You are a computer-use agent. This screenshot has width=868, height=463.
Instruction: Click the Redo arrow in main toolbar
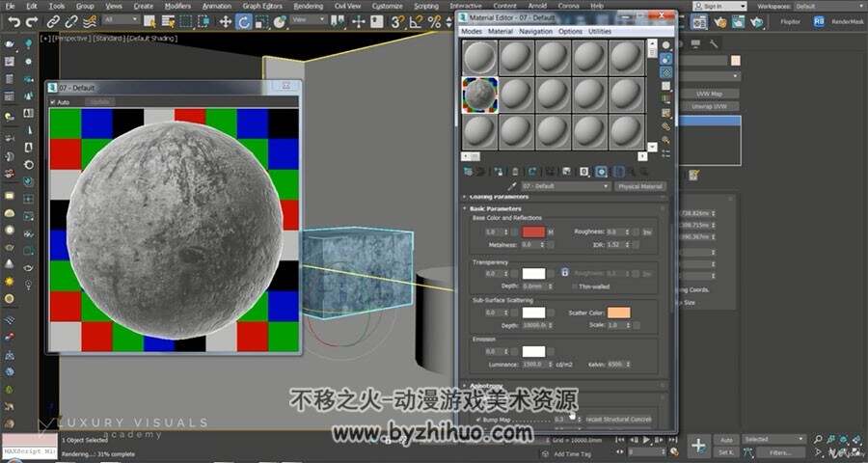[x=32, y=22]
